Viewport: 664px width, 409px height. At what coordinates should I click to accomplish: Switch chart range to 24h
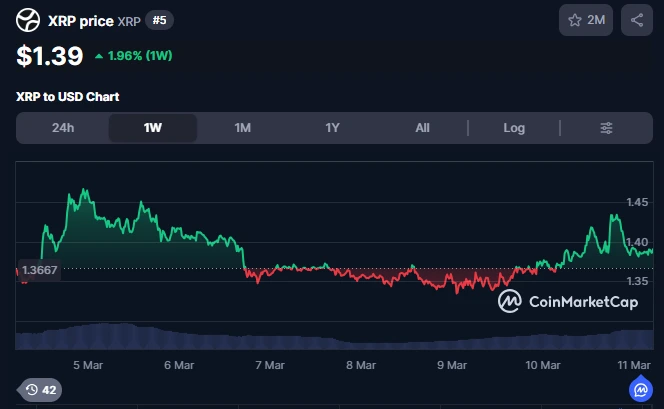(x=63, y=128)
